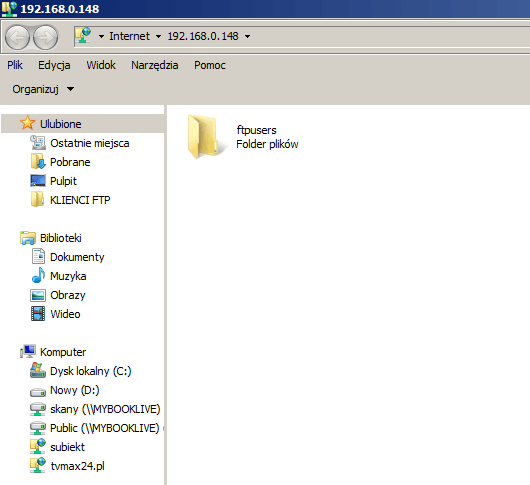Expand the dropdown arrow after Internet
530x485 pixels.
[x=158, y=36]
